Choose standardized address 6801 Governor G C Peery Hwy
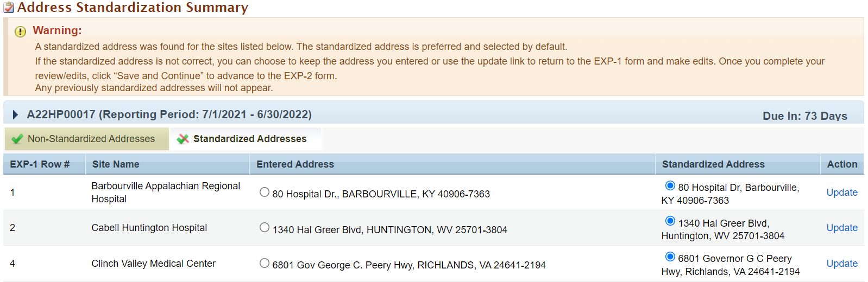This screenshot has width=868, height=282. tap(670, 257)
